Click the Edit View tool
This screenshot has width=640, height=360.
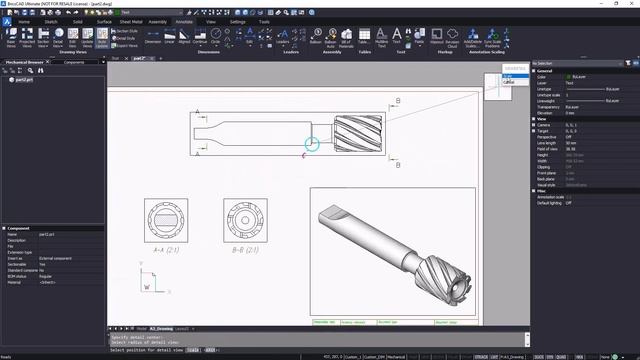point(73,37)
